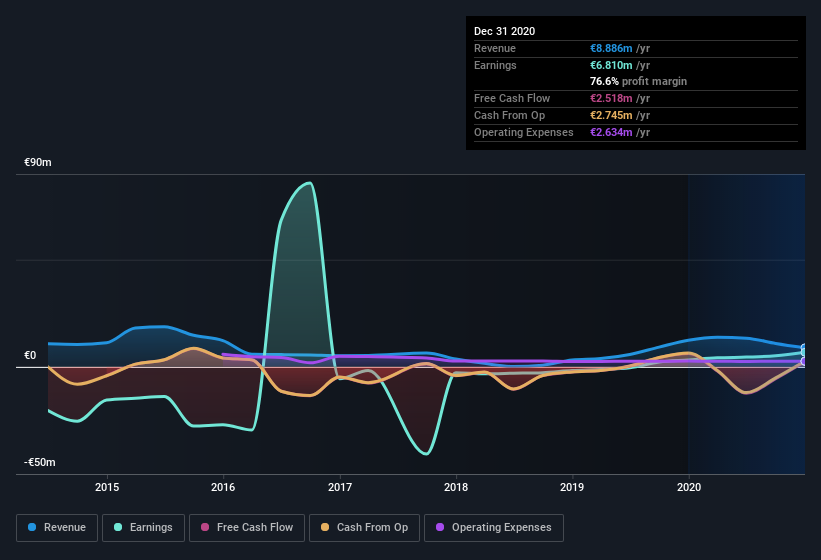
Task: Click the 2018 x-axis label
Action: (x=456, y=487)
